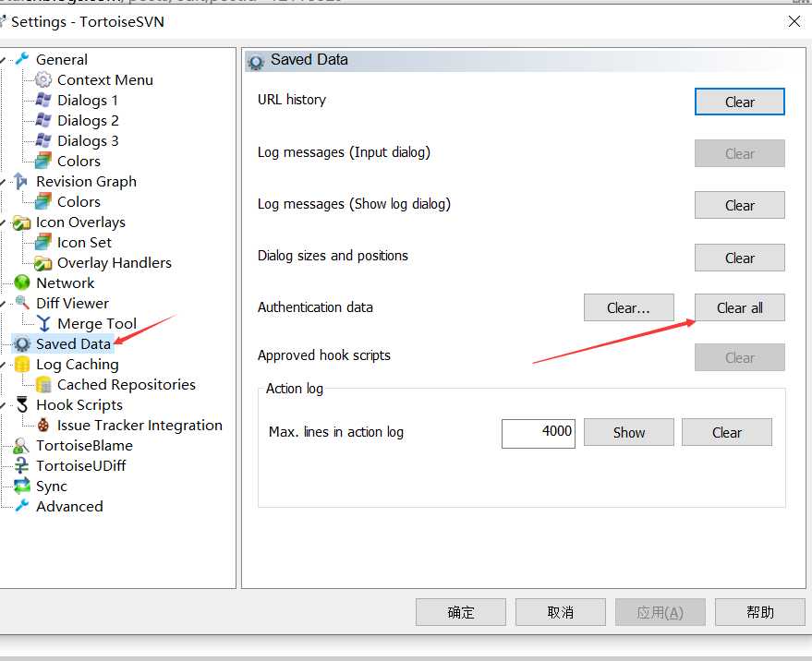812x661 pixels.
Task: Collapse the Icon Overlays node
Action: click(3, 222)
